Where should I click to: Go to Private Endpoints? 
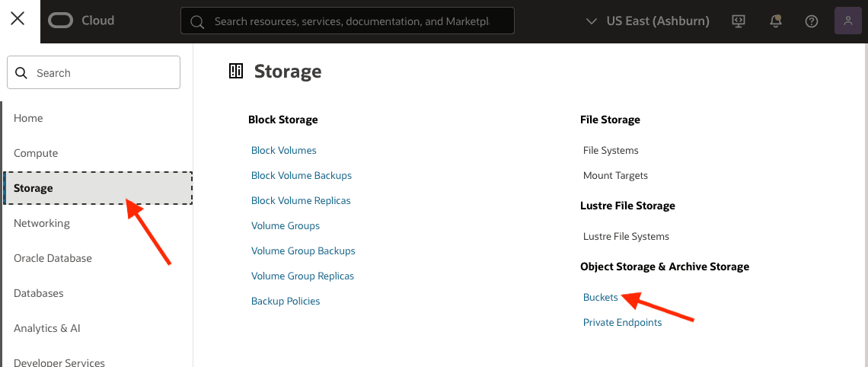click(x=622, y=322)
